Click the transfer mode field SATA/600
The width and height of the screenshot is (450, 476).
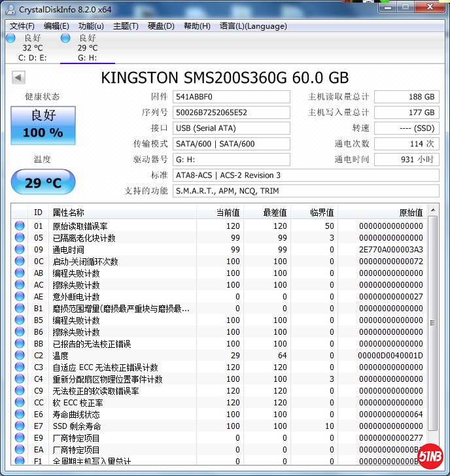[231, 144]
